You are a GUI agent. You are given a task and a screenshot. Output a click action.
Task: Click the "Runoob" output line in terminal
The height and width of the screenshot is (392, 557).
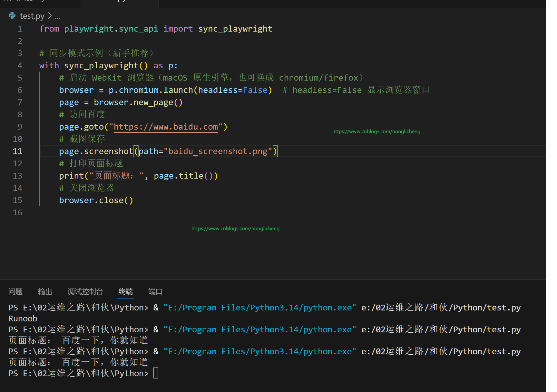[x=23, y=318]
